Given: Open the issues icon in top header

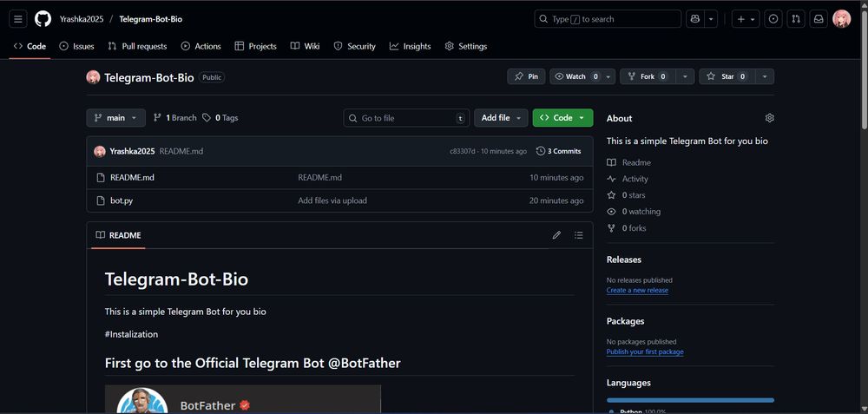Looking at the screenshot, I should point(773,19).
